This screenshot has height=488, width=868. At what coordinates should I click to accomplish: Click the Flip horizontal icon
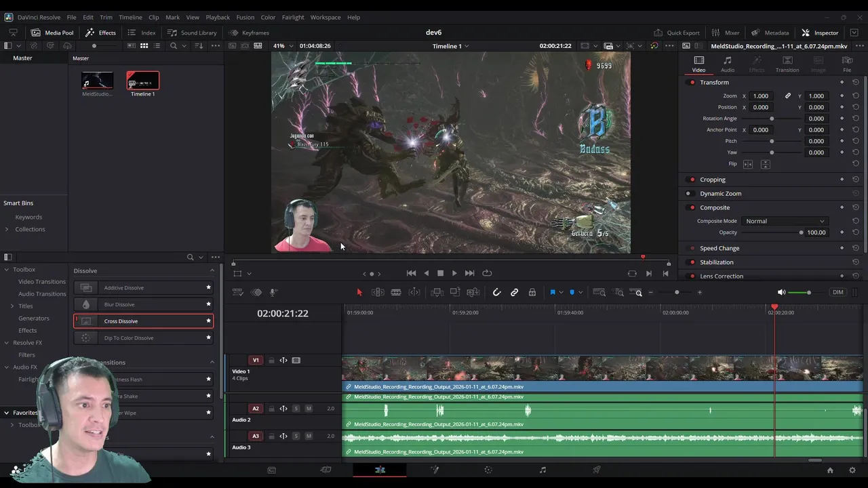[x=748, y=164]
